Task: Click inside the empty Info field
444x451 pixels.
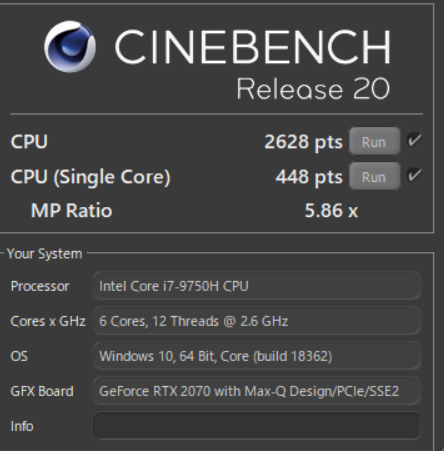Action: [256, 426]
